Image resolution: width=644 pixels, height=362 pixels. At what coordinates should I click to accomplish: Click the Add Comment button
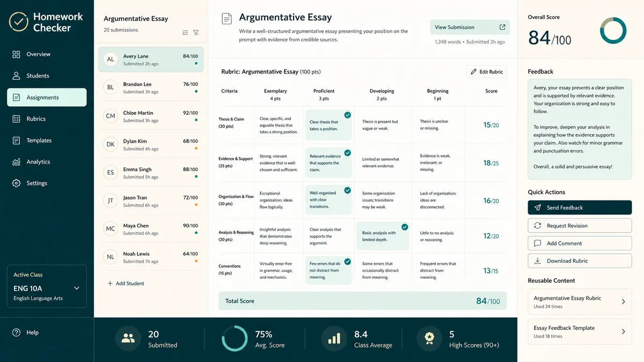click(x=580, y=243)
